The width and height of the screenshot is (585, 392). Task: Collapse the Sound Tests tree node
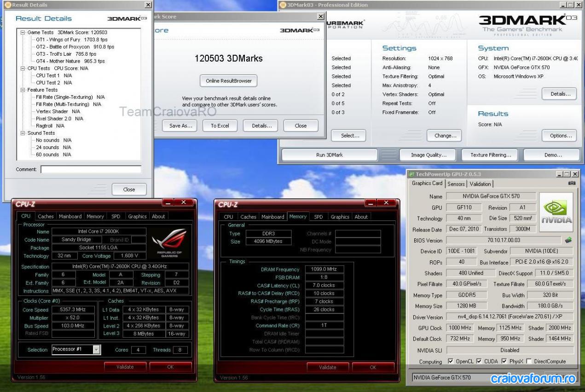tap(23, 133)
